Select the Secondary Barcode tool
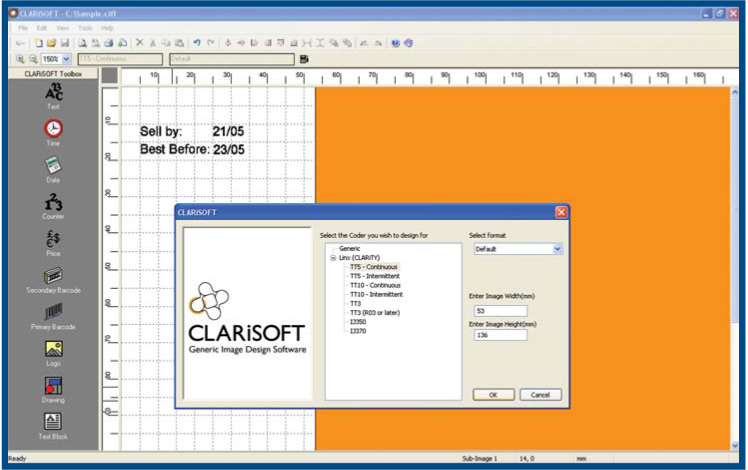Screen dimensions: 748x470 (53, 280)
